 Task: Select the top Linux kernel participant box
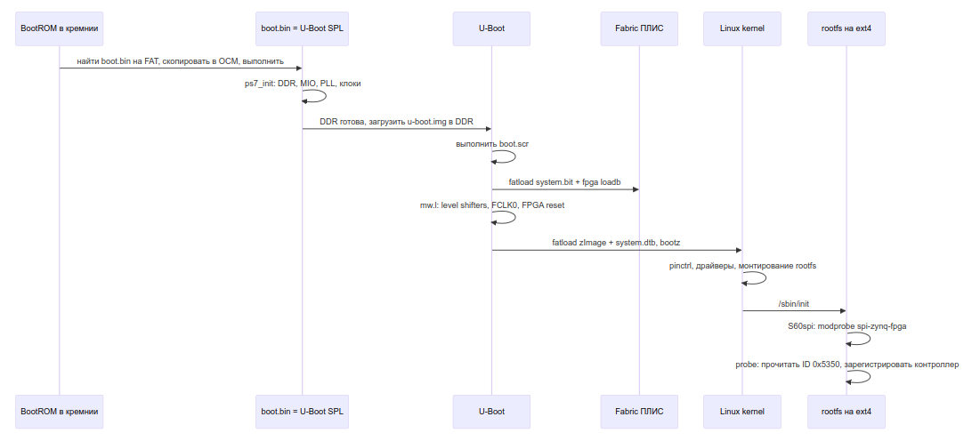[741, 28]
